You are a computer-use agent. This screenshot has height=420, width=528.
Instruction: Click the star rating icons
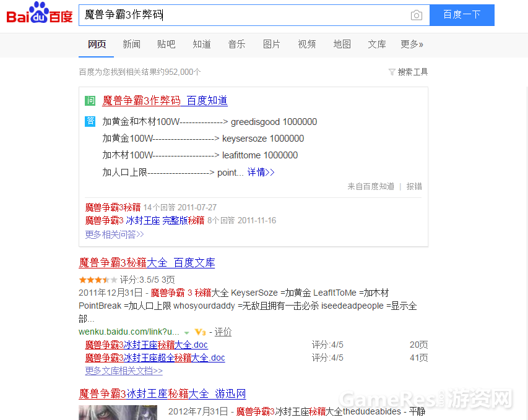tap(98, 280)
